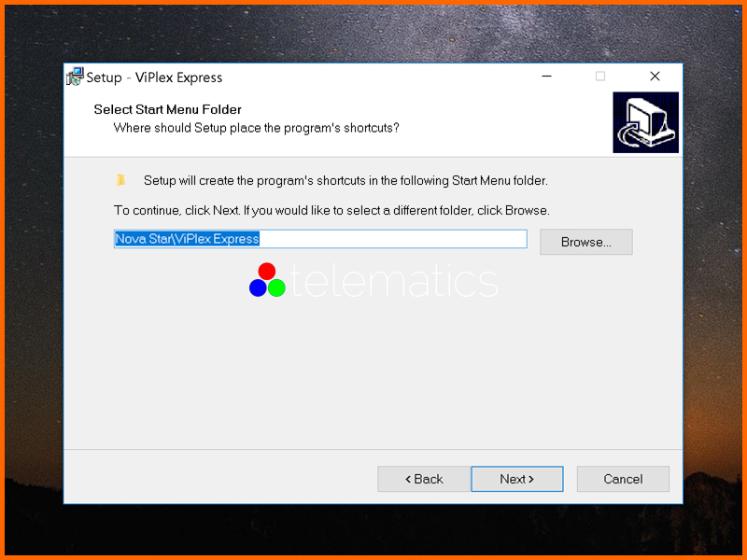Click the 'Where should Setup place' subtitle text
The width and height of the screenshot is (747, 560).
tap(256, 128)
